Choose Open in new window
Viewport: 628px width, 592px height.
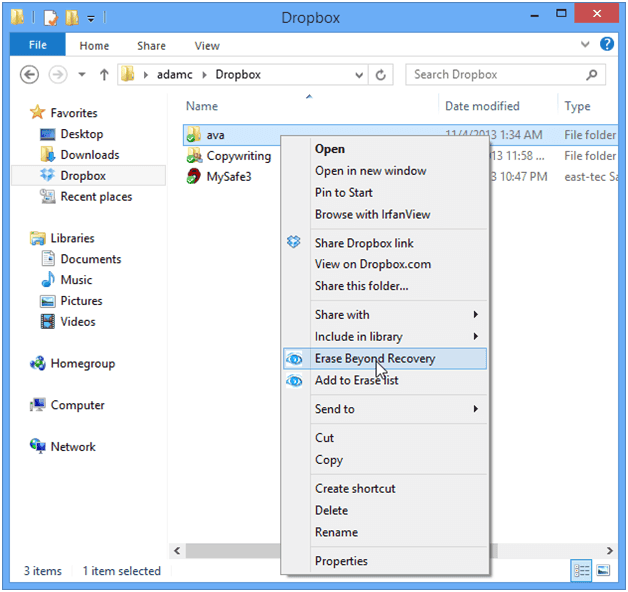[385, 171]
